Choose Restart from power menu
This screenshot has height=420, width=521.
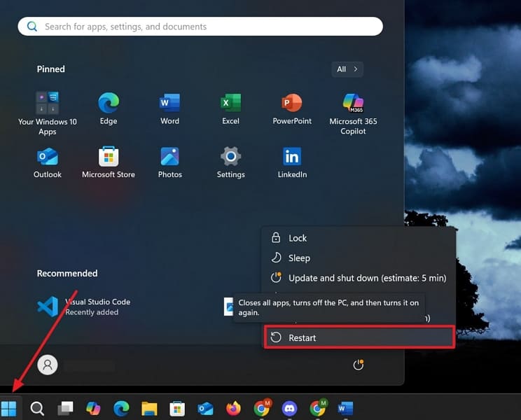point(359,337)
